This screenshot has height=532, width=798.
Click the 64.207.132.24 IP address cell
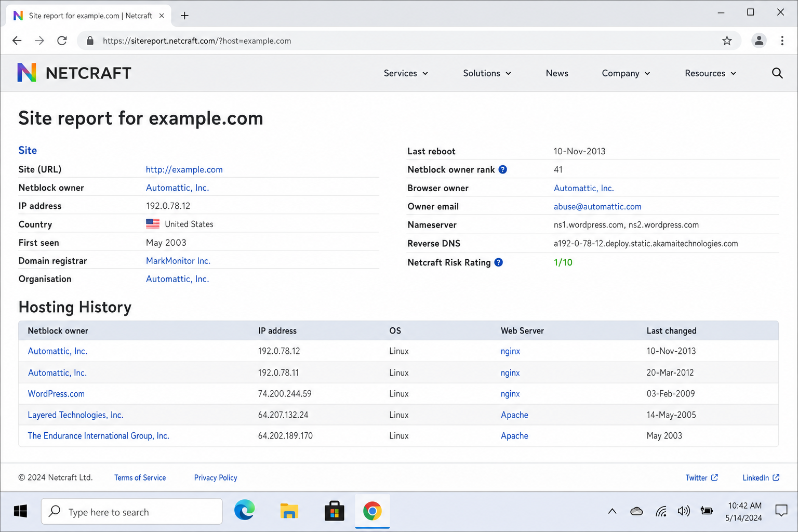pos(283,415)
